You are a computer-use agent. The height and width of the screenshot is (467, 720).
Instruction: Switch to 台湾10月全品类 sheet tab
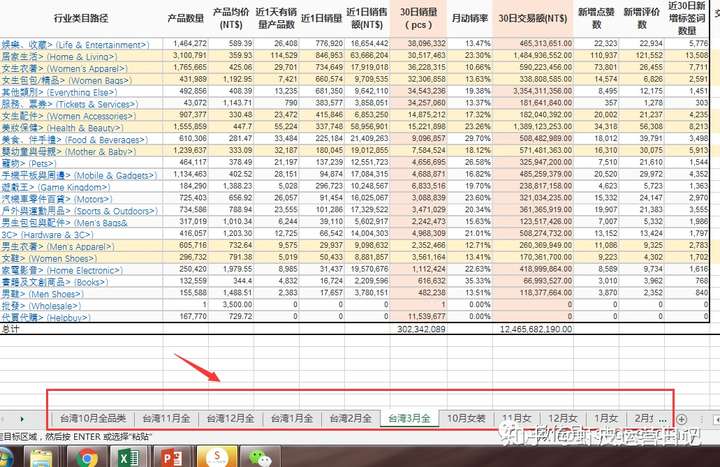click(93, 418)
